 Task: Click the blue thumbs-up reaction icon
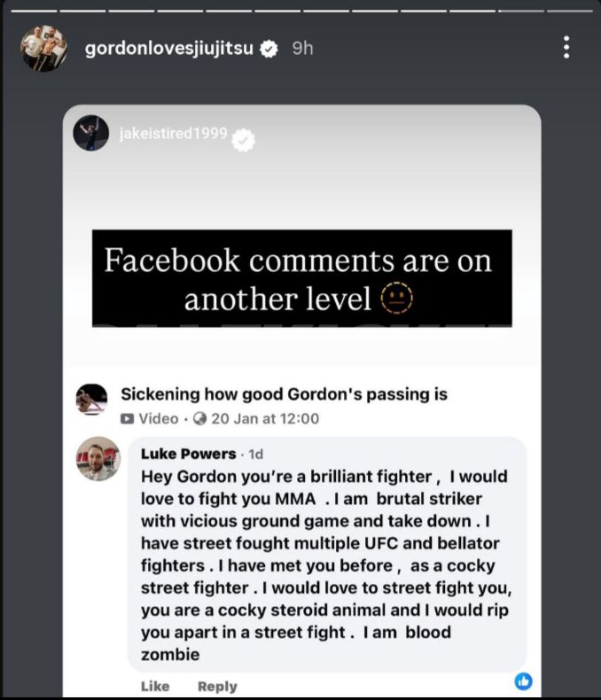(x=524, y=681)
